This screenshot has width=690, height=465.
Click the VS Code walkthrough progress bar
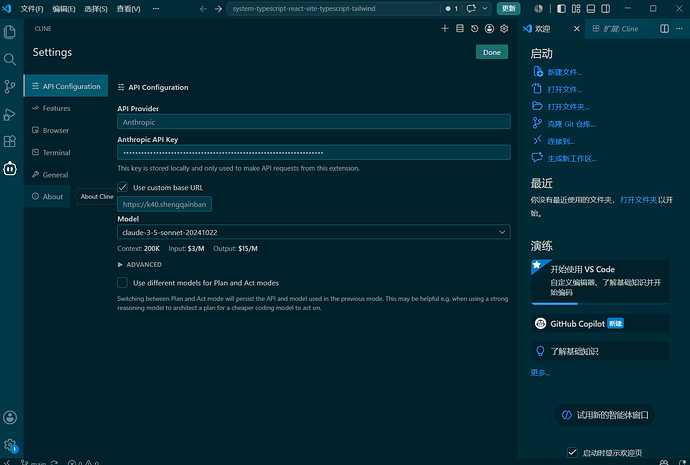(600, 304)
